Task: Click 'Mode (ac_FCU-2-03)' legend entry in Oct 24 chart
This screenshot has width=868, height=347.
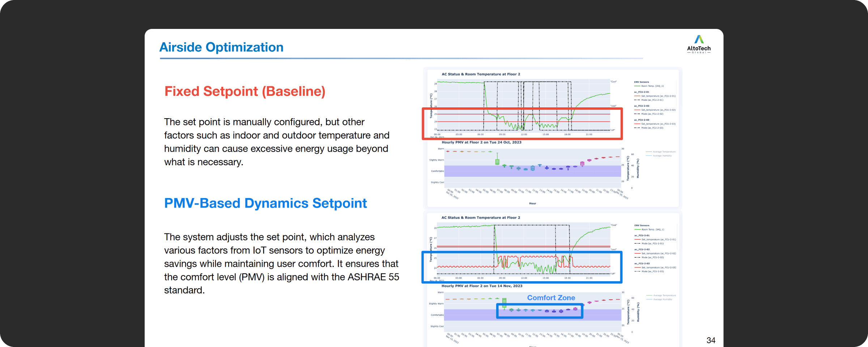Action: 649,128
